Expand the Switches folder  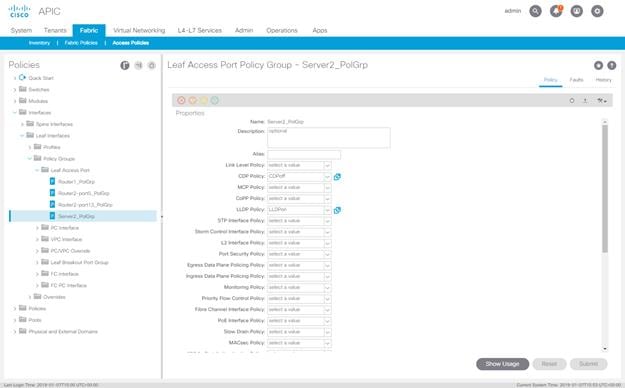15,90
